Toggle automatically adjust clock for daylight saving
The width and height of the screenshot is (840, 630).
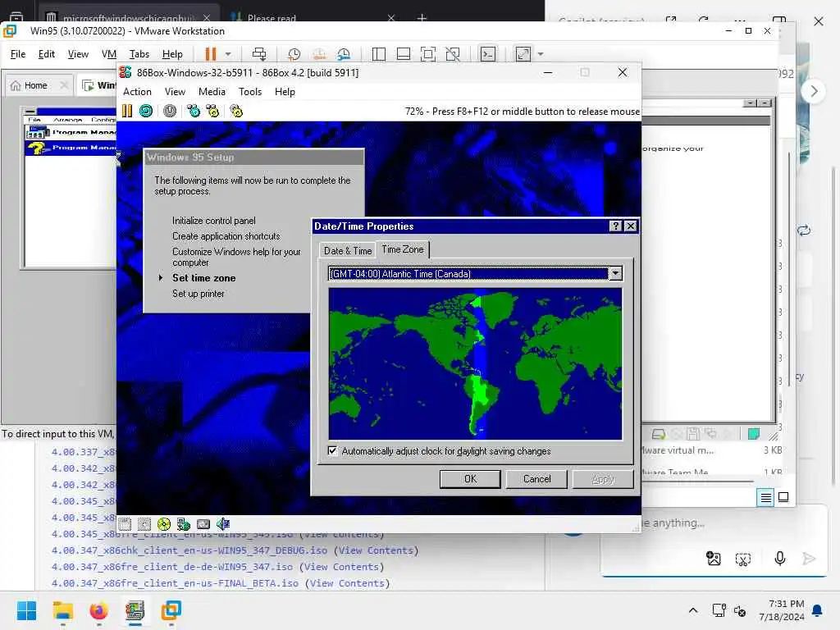(x=333, y=450)
